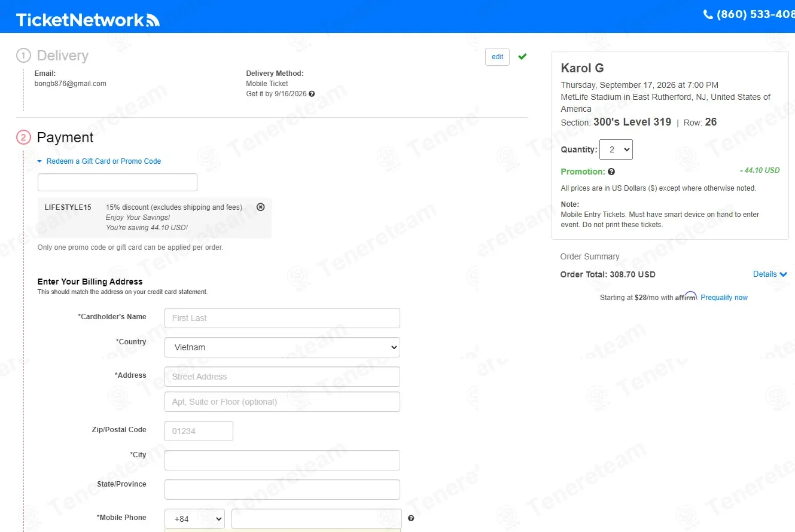Click the Order Summary label
Screen dimensions: 795x532
[590, 256]
